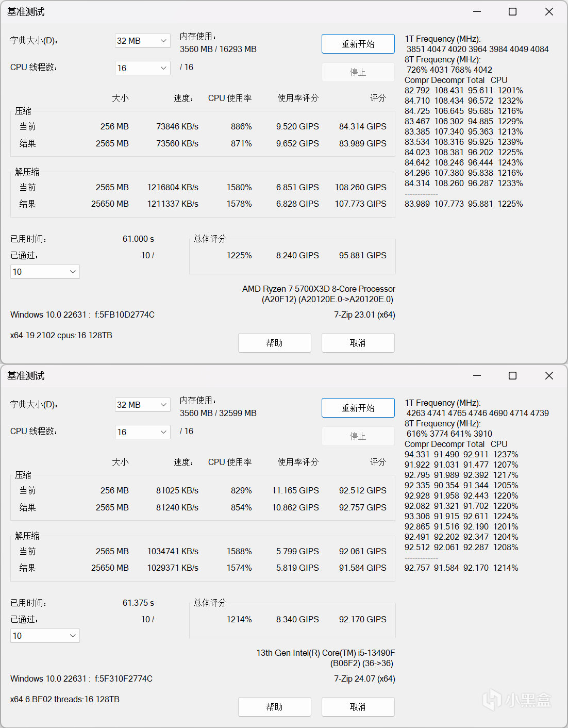Minimize the top benchmark window
This screenshot has height=728, width=568.
pos(477,11)
